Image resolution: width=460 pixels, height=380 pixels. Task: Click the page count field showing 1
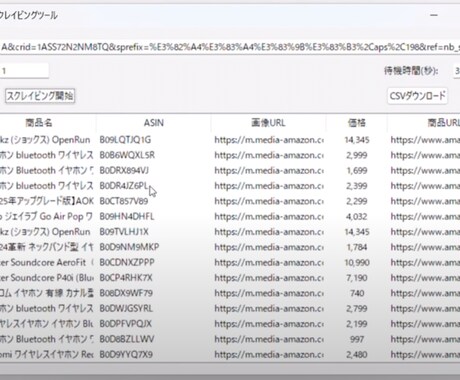click(x=24, y=71)
